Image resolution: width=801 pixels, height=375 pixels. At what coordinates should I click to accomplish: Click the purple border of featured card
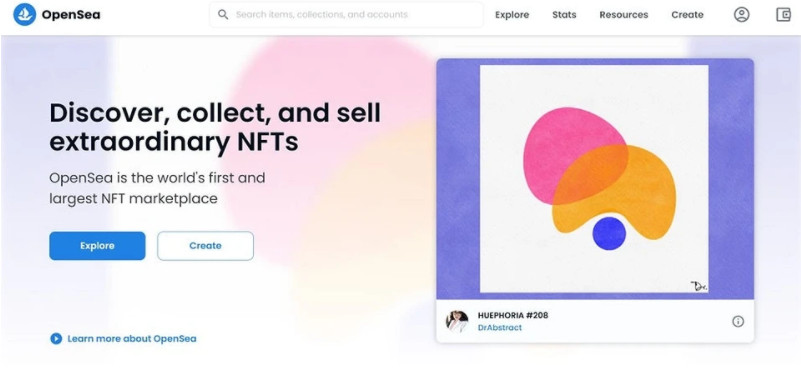click(458, 179)
